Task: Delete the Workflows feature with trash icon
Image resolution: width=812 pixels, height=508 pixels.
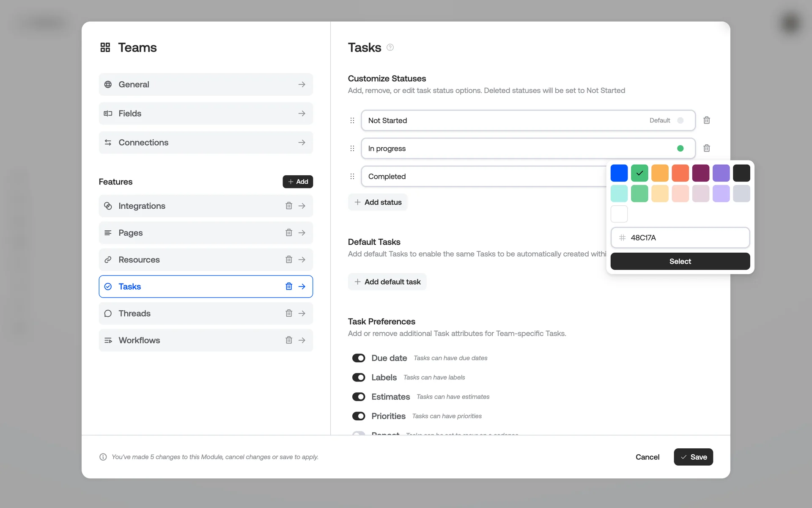Action: click(x=288, y=340)
